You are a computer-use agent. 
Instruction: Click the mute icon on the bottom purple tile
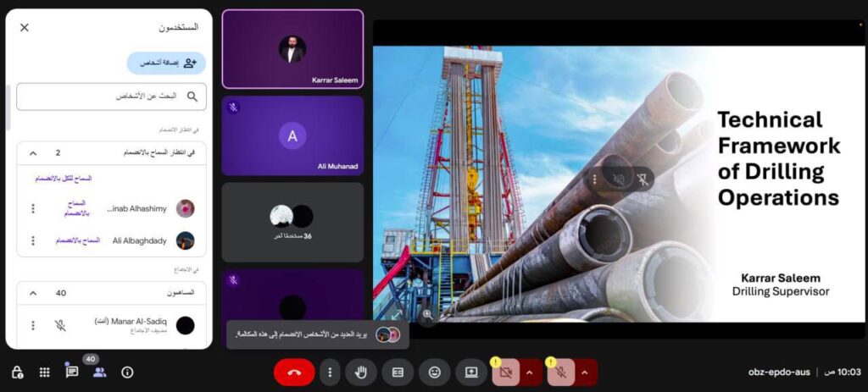233,280
